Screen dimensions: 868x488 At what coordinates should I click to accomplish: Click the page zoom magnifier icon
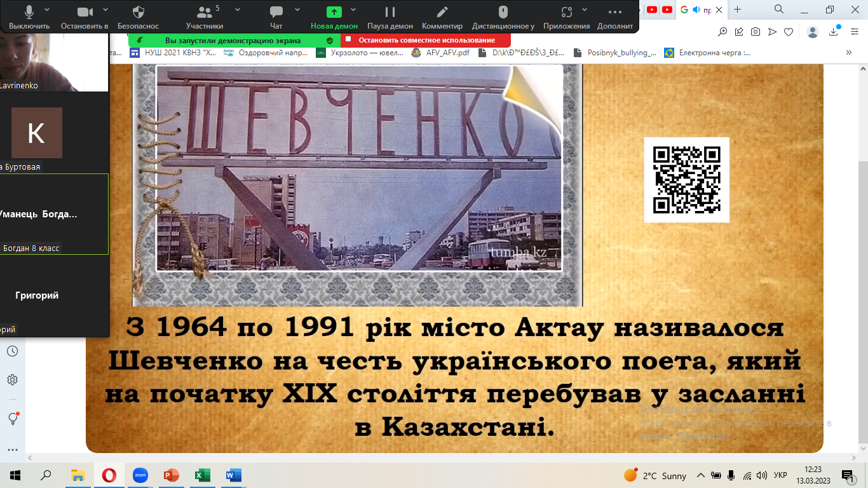click(723, 32)
